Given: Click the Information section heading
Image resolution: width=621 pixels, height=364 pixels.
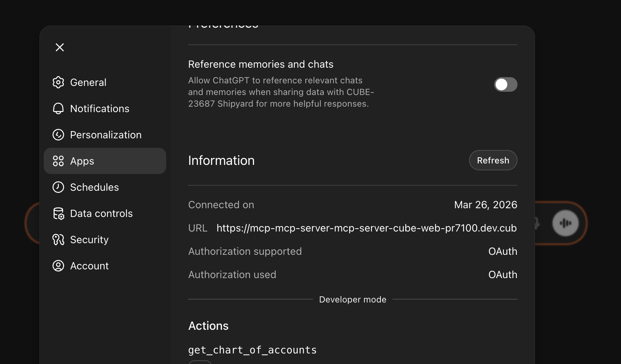Looking at the screenshot, I should pos(221,160).
